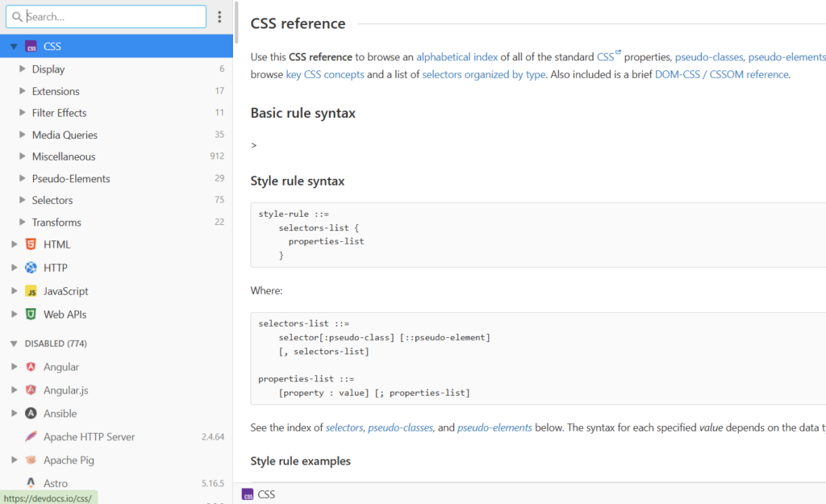826x504 pixels.
Task: Collapse the DISABLED docs section
Action: pyautogui.click(x=14, y=344)
